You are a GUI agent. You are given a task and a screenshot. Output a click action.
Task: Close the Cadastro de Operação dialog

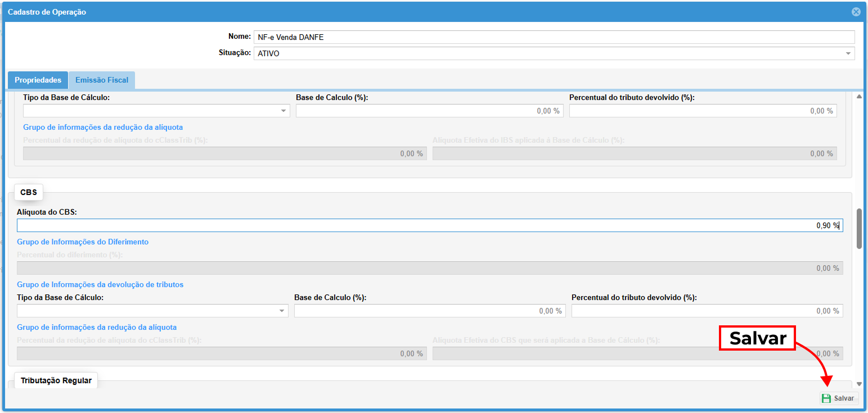click(x=856, y=12)
